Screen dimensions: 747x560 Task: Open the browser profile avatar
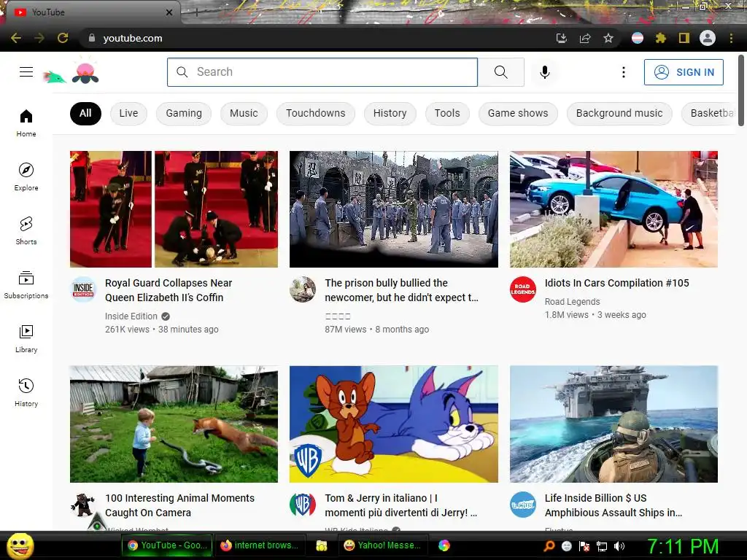(x=708, y=38)
